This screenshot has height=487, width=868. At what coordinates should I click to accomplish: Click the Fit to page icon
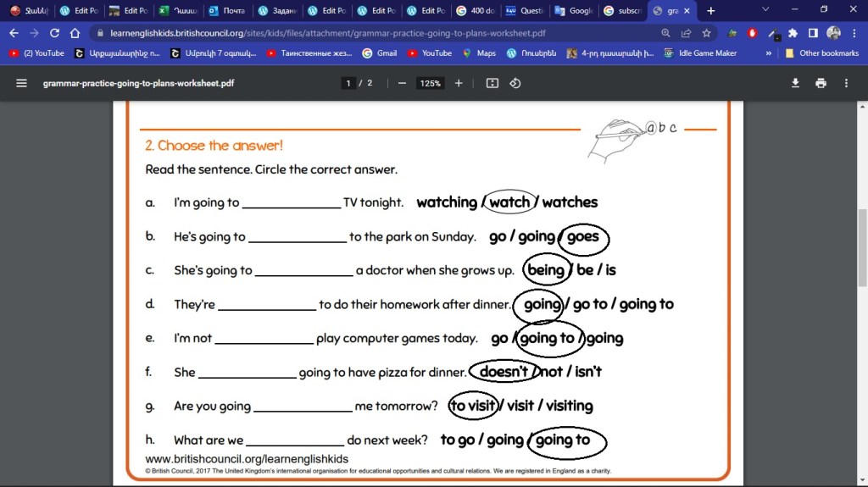[492, 83]
